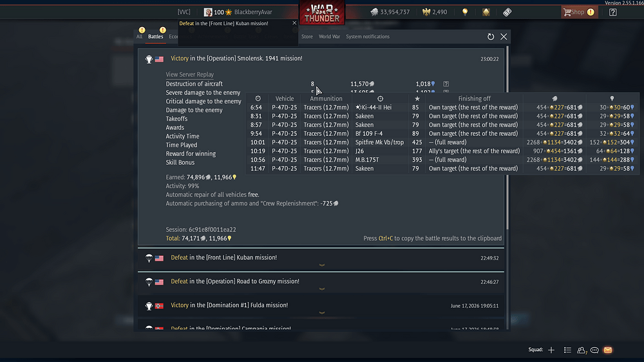Open the help question mark icon

pyautogui.click(x=612, y=12)
